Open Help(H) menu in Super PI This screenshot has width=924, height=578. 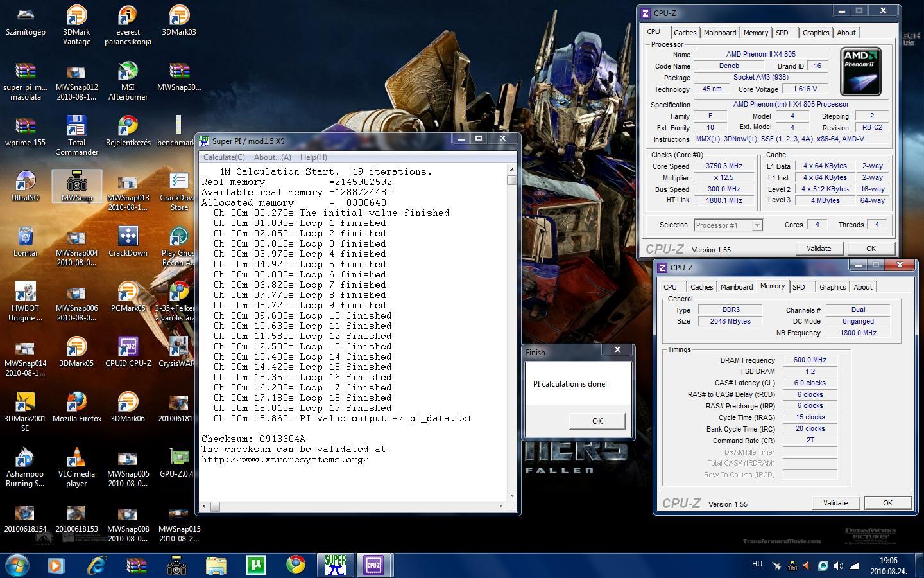coord(313,157)
